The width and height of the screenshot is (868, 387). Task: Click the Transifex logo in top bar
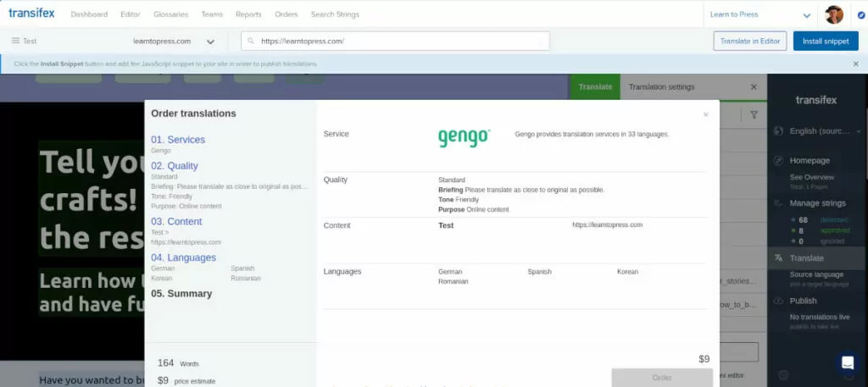click(x=31, y=14)
